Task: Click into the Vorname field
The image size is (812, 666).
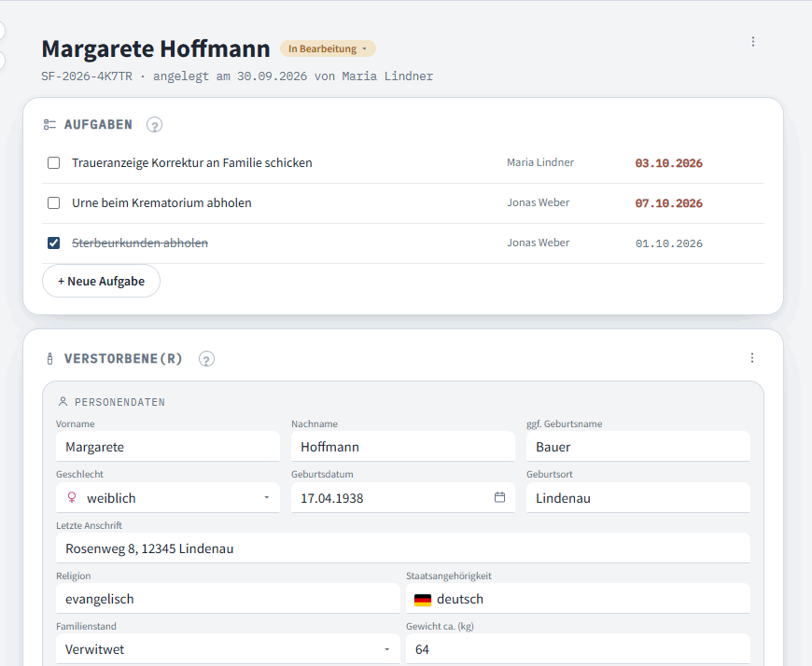Action: [168, 447]
